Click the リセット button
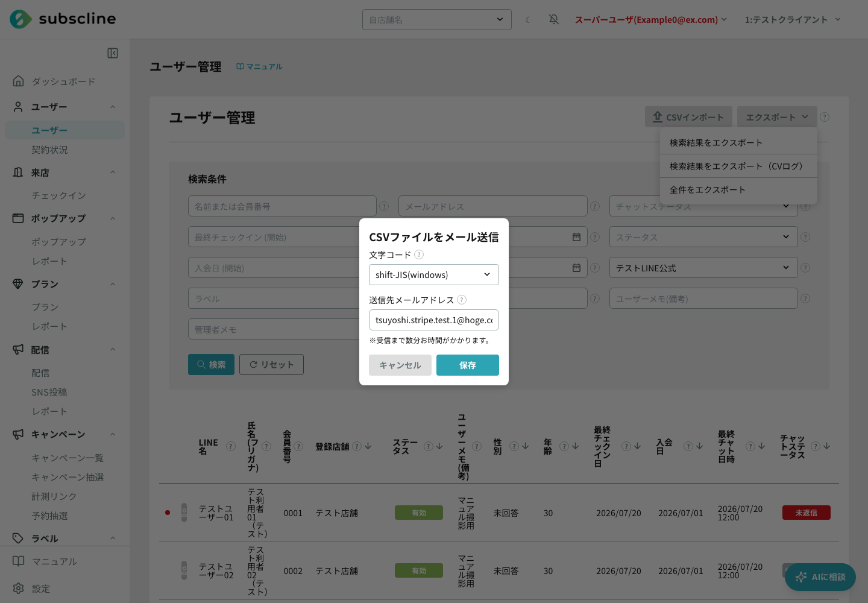 click(271, 364)
